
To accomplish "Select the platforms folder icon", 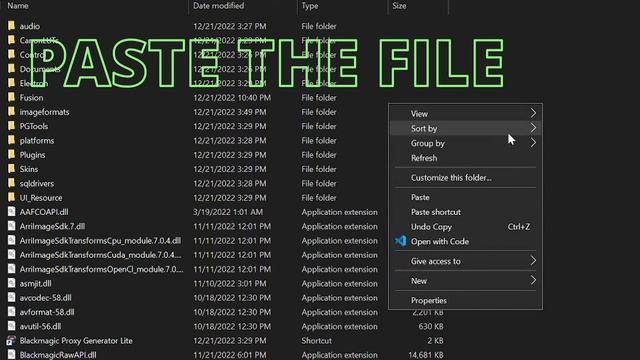I will pyautogui.click(x=11, y=140).
